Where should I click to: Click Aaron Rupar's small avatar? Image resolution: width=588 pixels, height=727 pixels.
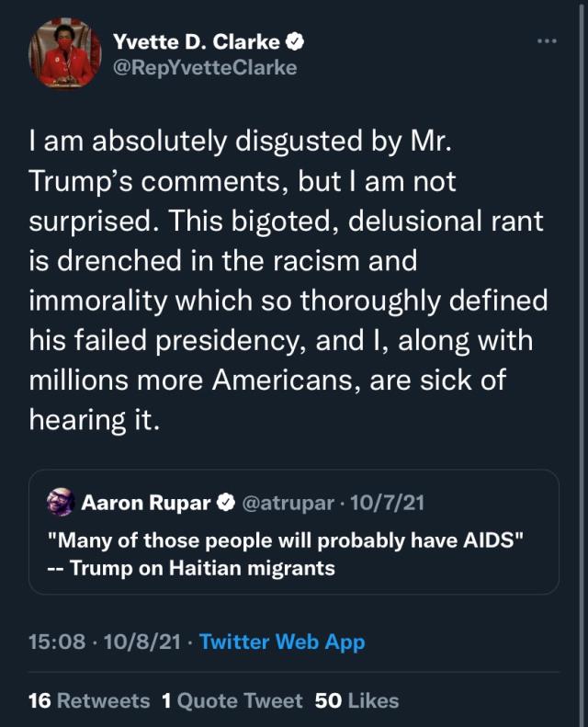pos(61,502)
